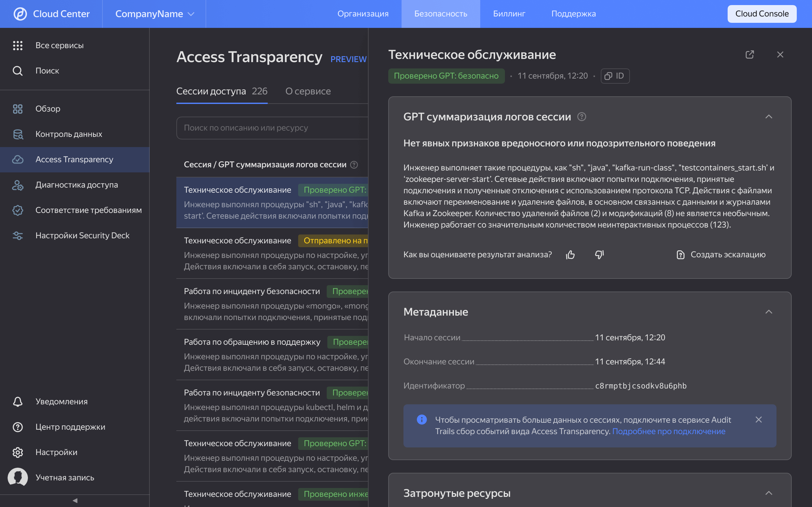The width and height of the screenshot is (812, 507).
Task: Open Access diagnostics sidebar item
Action: [x=76, y=185]
